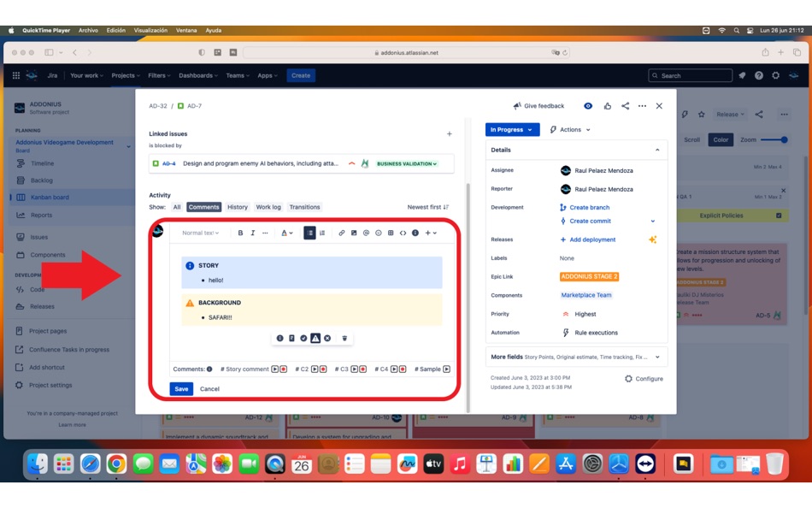Insert an image into the comment
The width and height of the screenshot is (812, 508).
[x=354, y=233]
